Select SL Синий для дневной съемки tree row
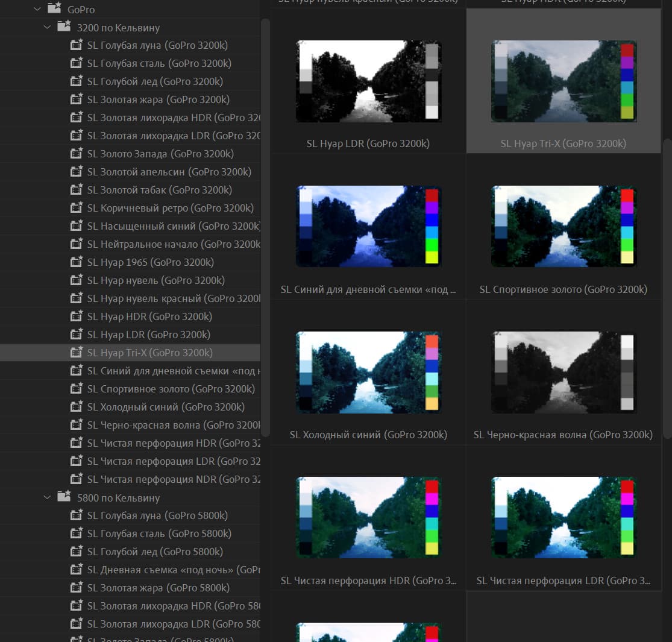This screenshot has height=642, width=672. coord(130,371)
